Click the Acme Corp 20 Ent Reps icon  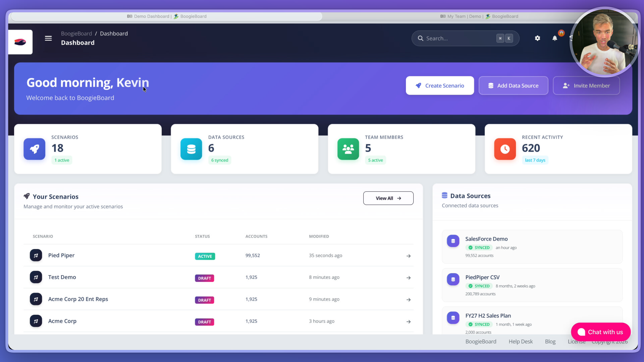tap(36, 299)
